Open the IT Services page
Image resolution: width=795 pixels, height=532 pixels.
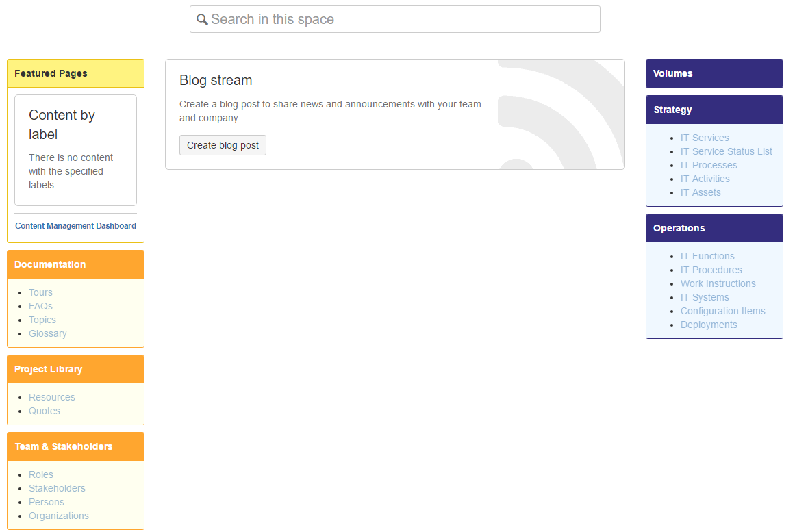pyautogui.click(x=705, y=138)
